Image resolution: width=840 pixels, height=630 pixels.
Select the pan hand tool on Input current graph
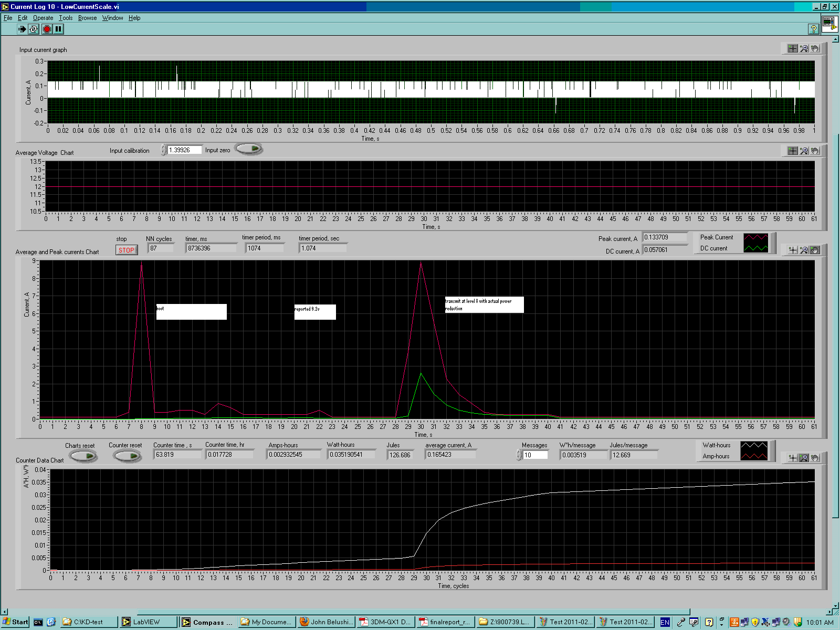[x=814, y=48]
